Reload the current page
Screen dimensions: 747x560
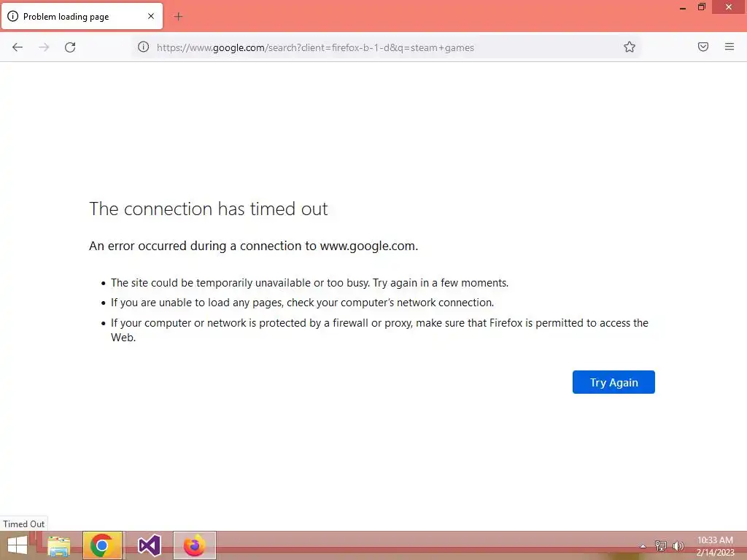pyautogui.click(x=70, y=47)
